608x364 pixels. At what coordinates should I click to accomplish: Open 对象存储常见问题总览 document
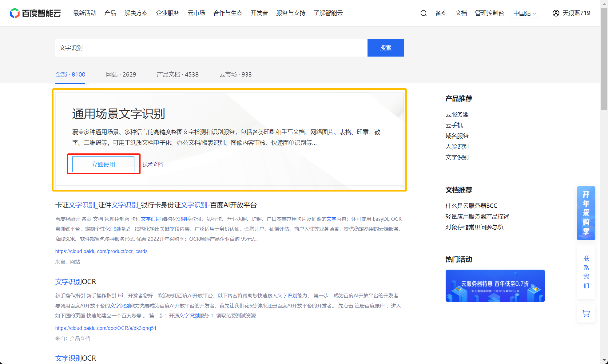click(x=474, y=227)
